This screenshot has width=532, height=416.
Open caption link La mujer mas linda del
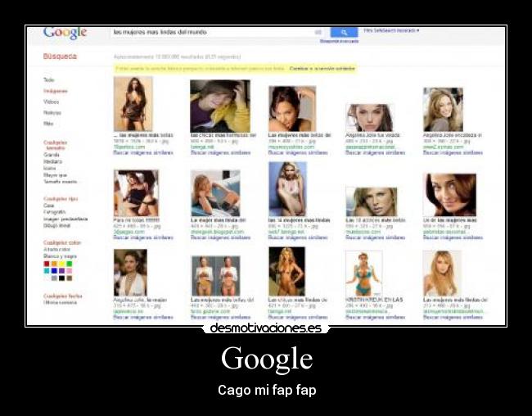[219, 220]
